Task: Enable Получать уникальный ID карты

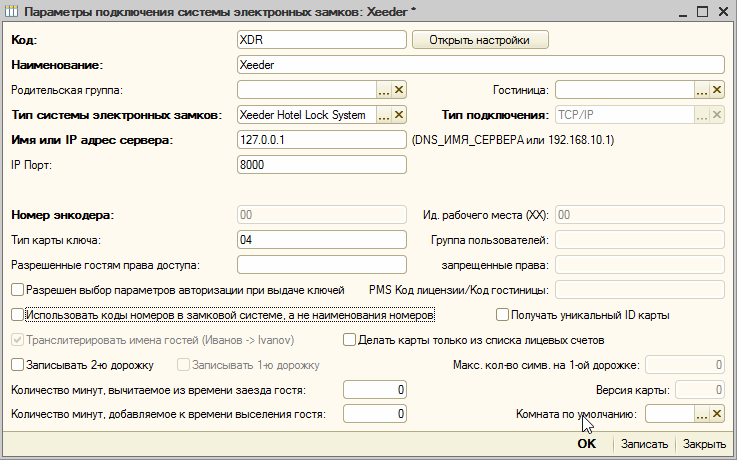Action: [502, 315]
